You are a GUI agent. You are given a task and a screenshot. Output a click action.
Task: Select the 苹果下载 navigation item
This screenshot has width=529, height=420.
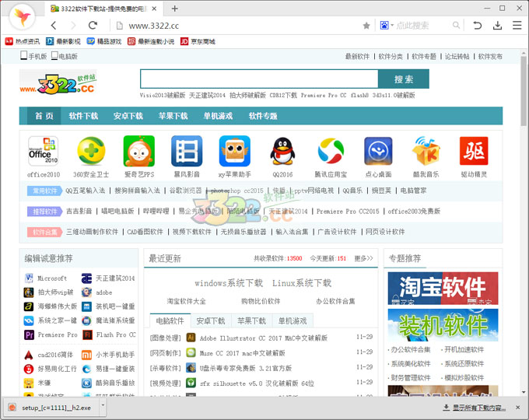[x=173, y=116]
